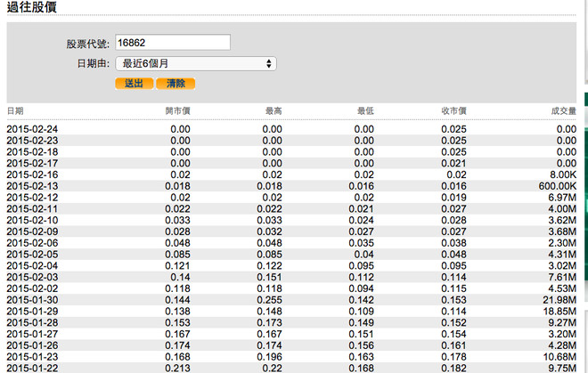
Task: Select the date cell 2015-02-24
Action: [32, 129]
